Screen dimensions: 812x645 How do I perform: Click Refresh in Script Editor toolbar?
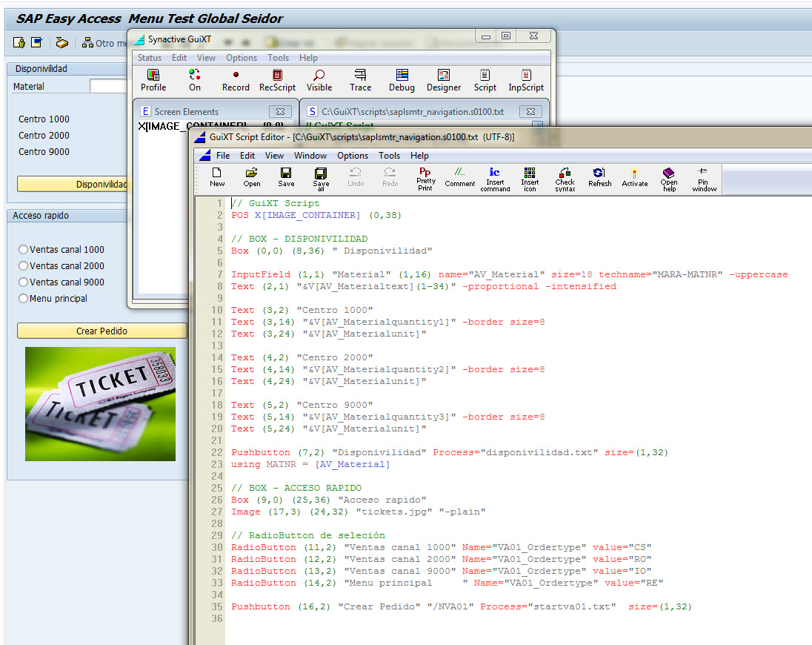[599, 177]
